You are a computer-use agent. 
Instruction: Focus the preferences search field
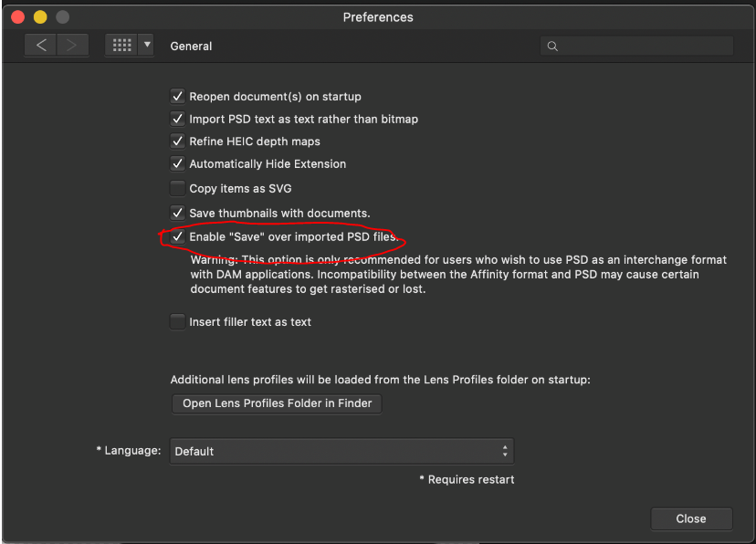coord(644,46)
